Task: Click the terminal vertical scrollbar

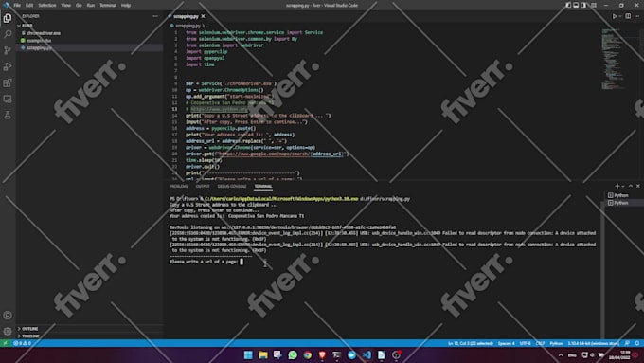Action: click(601, 271)
